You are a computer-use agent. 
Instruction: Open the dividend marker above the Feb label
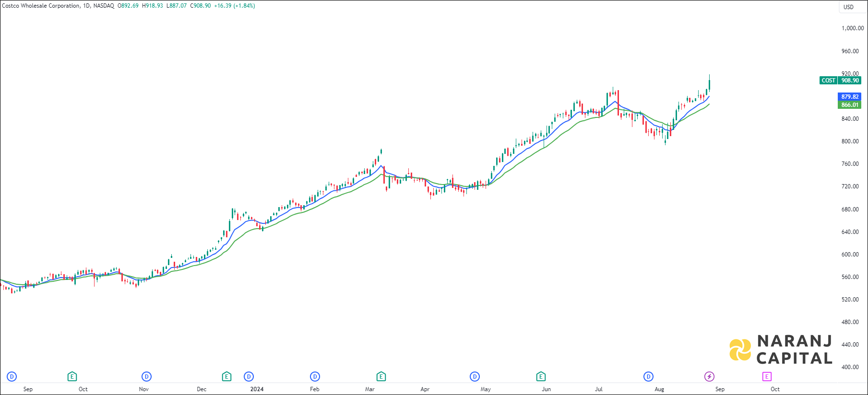[x=315, y=376]
